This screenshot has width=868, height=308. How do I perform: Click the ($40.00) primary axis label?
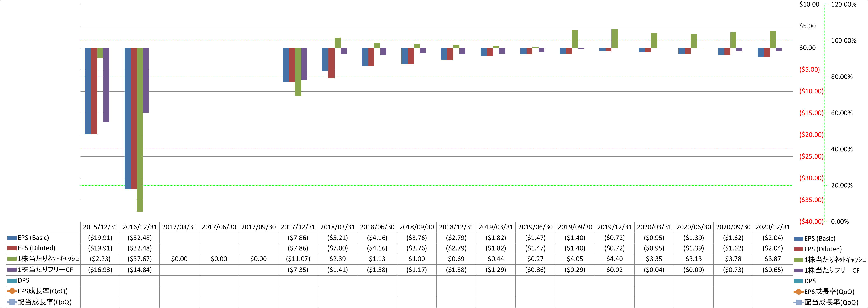(x=811, y=222)
